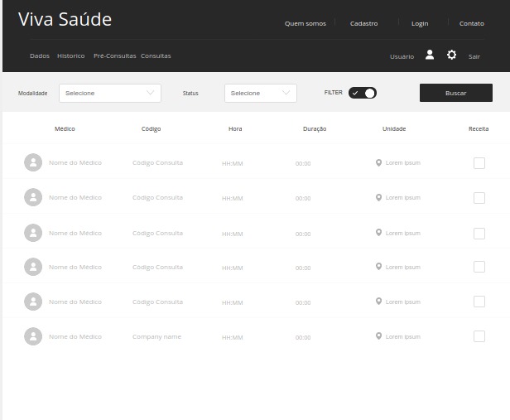Click the location pin in the fifth row
Image resolution: width=510 pixels, height=420 pixels.
[378, 302]
